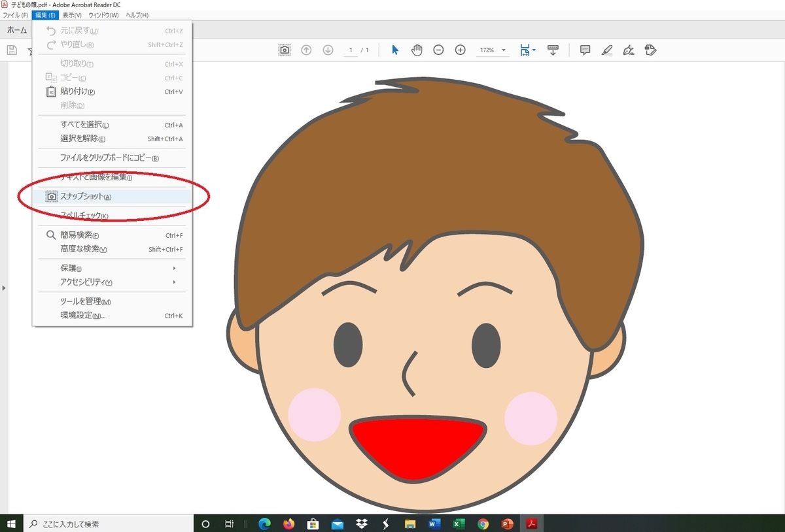
Task: Click the snapshot camera icon in the toolbar
Action: click(x=285, y=50)
